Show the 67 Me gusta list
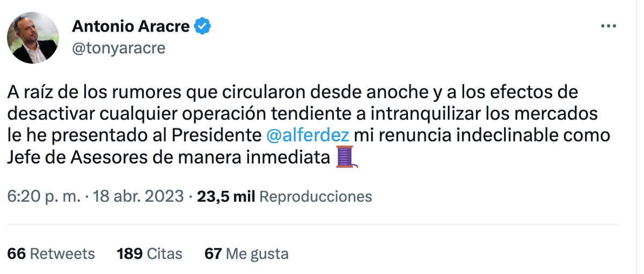Viewport: 644px width, 274px height. (x=246, y=253)
